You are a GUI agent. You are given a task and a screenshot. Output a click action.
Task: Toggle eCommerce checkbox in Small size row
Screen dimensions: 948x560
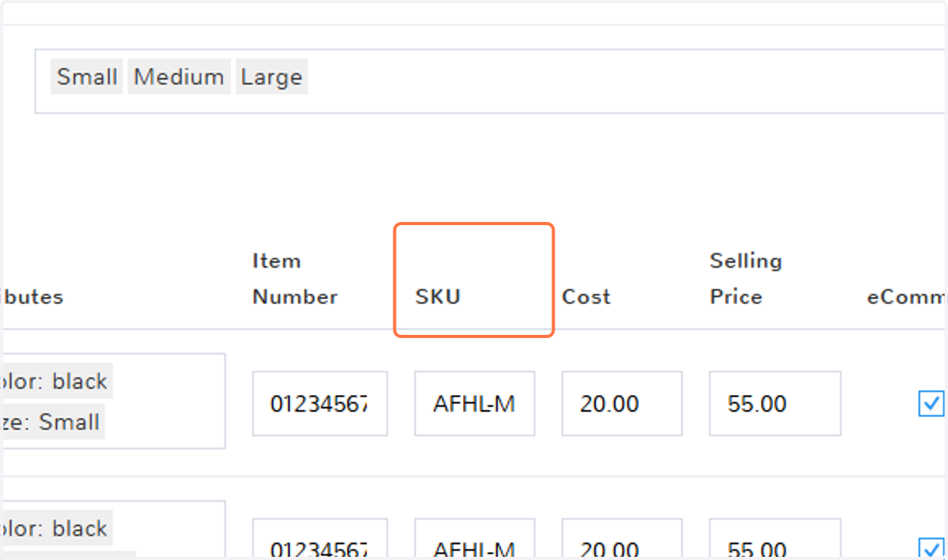pyautogui.click(x=931, y=404)
